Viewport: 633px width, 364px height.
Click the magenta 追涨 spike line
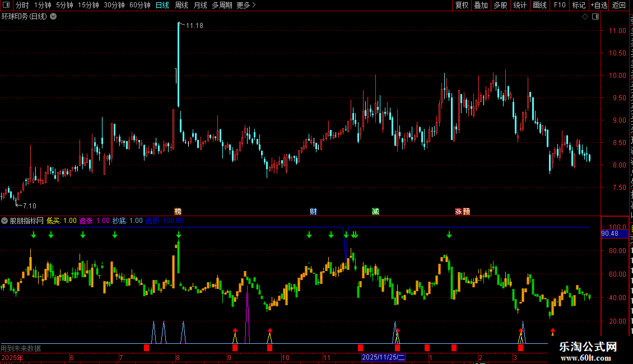coord(248,315)
